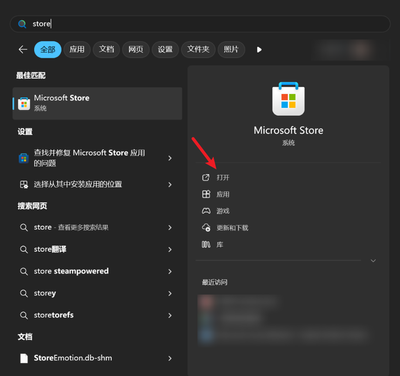
Task: Switch to the 文档 filter tab
Action: (x=106, y=50)
